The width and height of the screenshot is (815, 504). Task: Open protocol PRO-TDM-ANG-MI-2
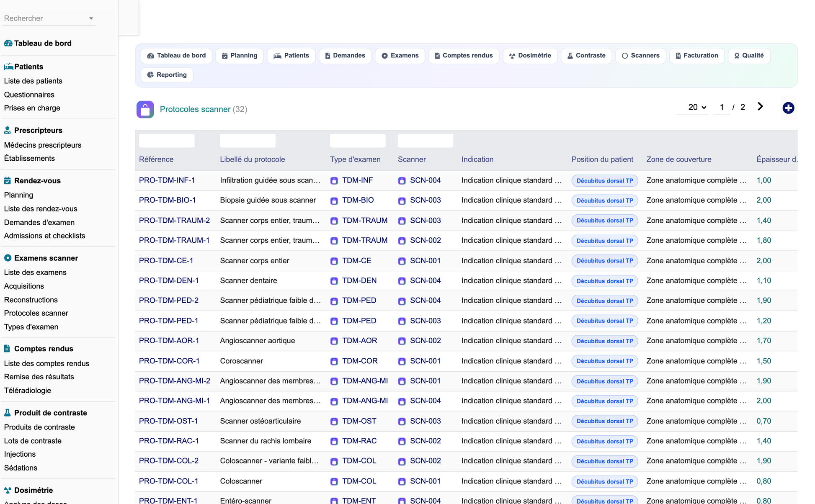(x=175, y=381)
